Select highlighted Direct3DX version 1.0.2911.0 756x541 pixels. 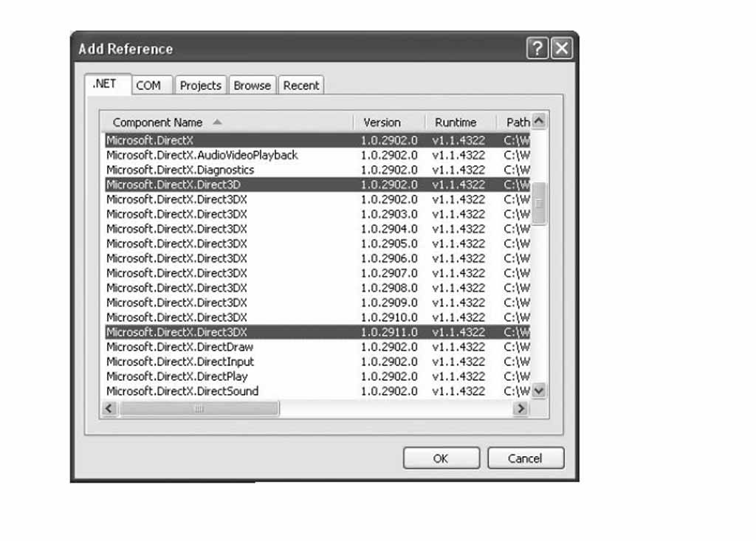click(x=317, y=332)
